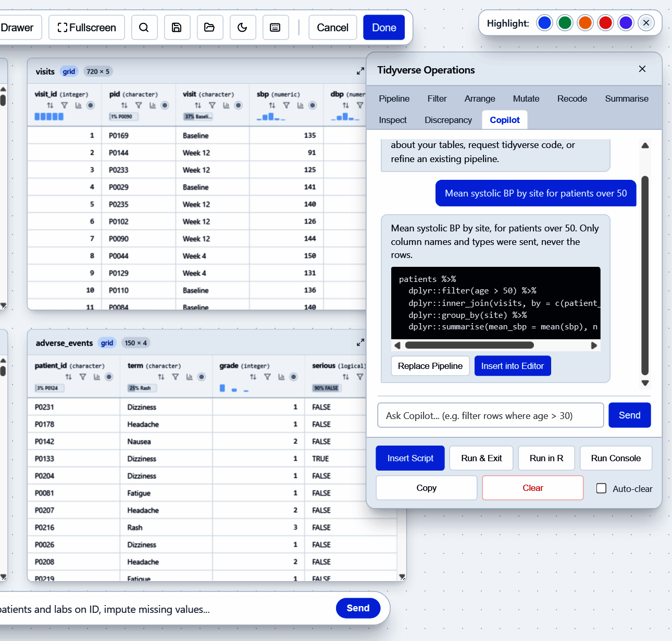Switch to the Pipeline tab
Image resolution: width=672 pixels, height=641 pixels.
point(394,98)
